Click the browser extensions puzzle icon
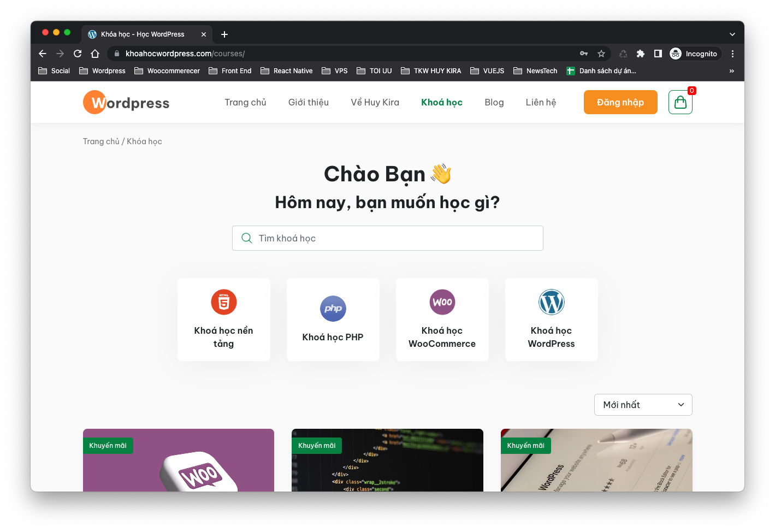 coord(640,54)
